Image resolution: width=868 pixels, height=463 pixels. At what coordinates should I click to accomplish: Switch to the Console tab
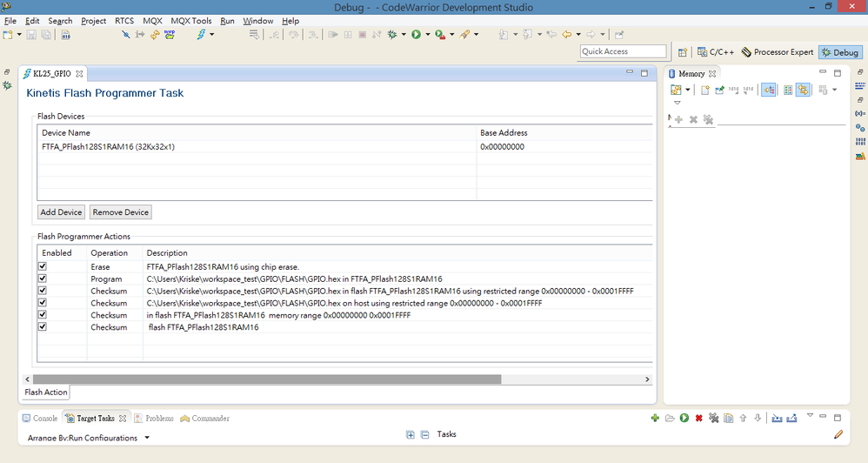tap(40, 418)
